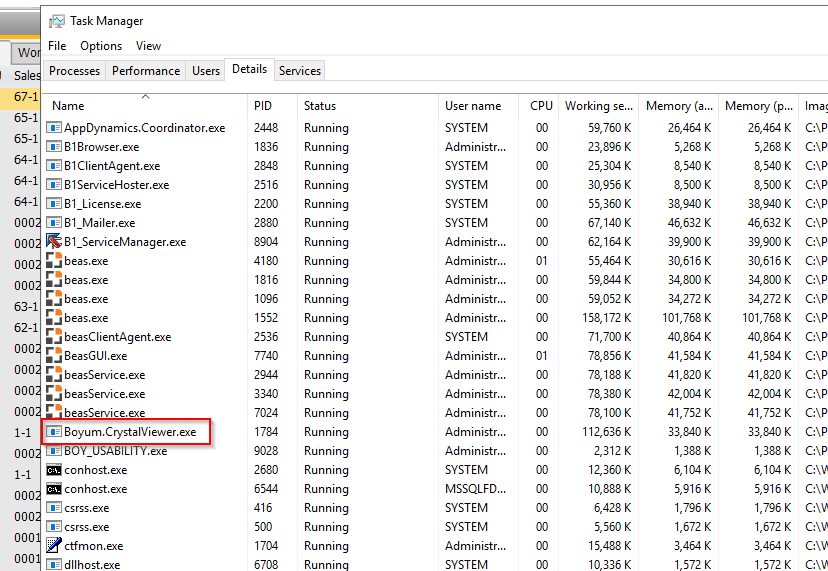Switch to the Performance tab
This screenshot has height=571, width=828.
coord(146,71)
